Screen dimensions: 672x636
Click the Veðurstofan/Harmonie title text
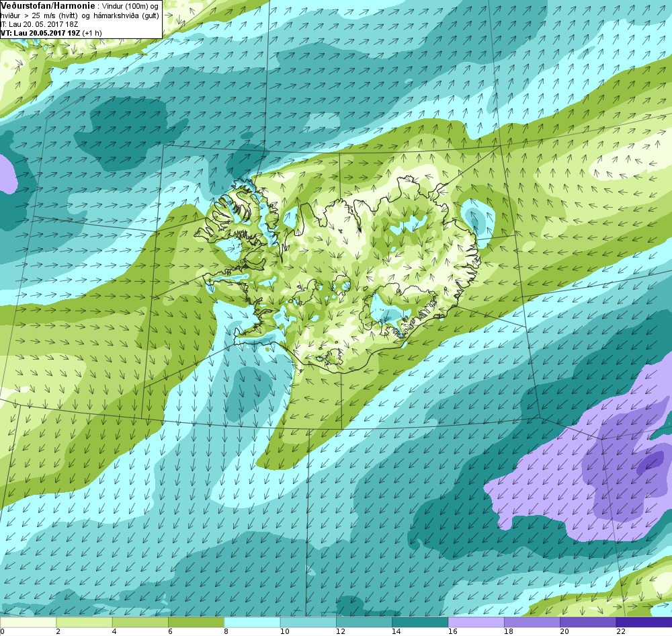(48, 7)
